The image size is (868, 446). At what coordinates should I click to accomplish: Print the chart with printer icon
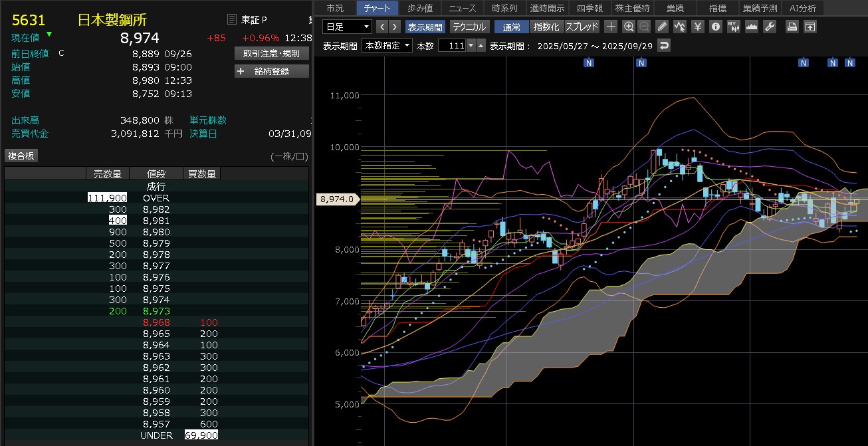(x=792, y=27)
